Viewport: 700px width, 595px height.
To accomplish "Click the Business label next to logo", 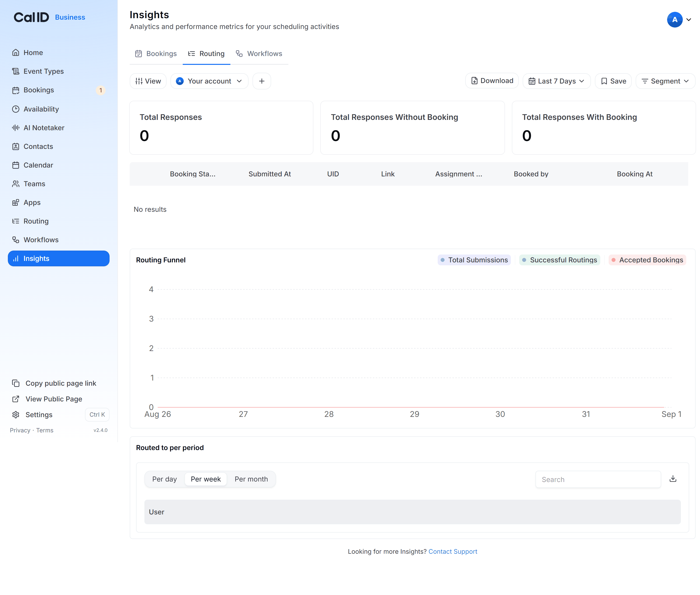I will click(70, 17).
